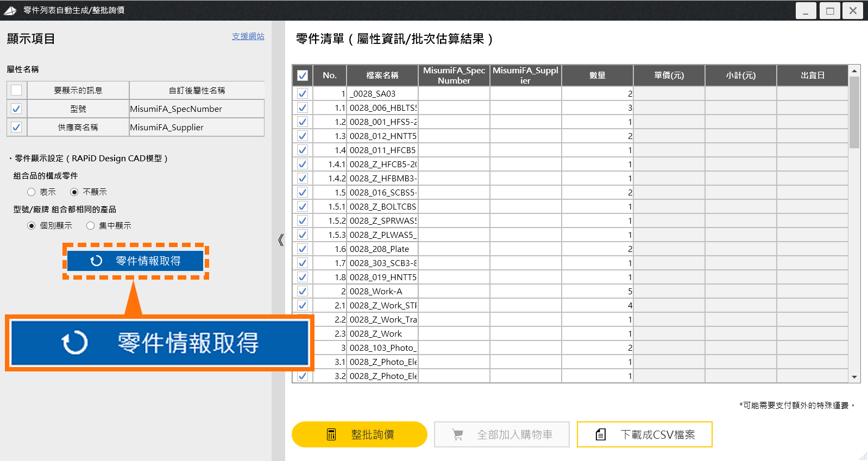Uncheck the row checkbox for 0028_208_Plate
Viewport: 868px width, 461px height.
pos(303,249)
